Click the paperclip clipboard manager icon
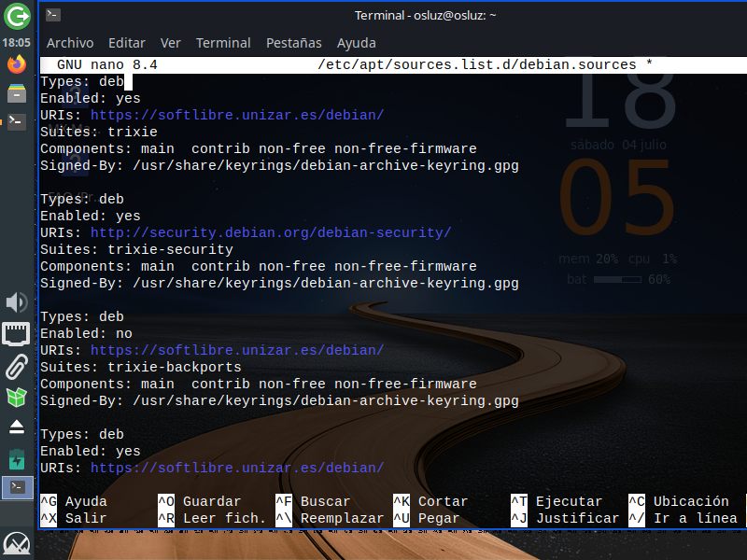Screen dimensions: 747x560 point(17,366)
